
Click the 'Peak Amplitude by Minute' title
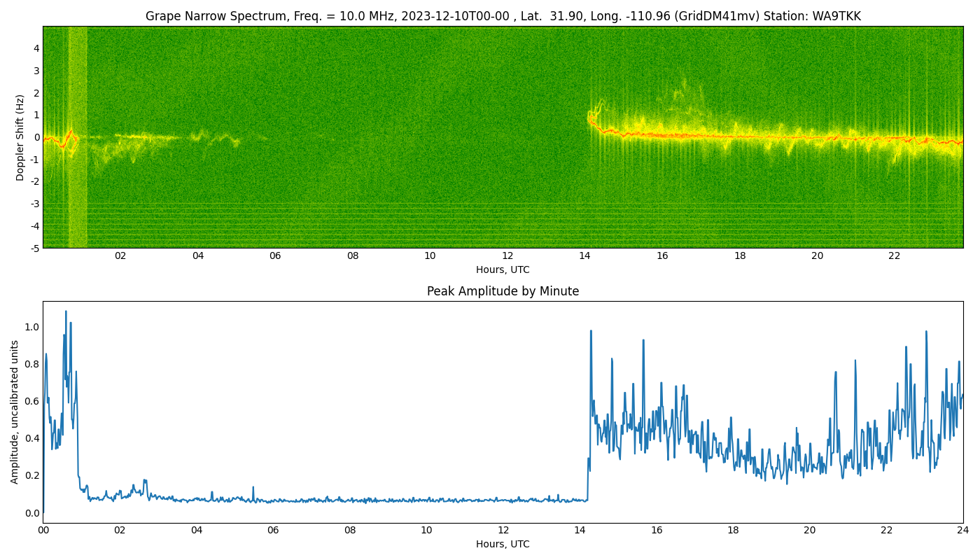[503, 291]
